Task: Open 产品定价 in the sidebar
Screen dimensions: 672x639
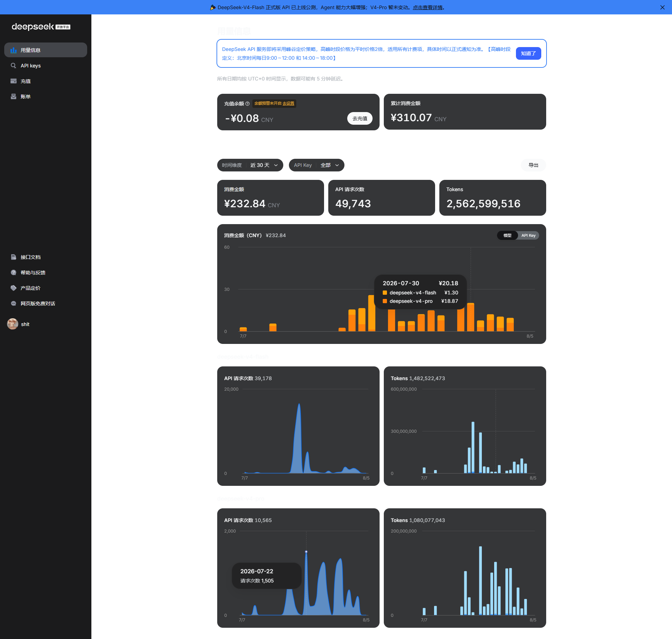Action: click(x=46, y=288)
